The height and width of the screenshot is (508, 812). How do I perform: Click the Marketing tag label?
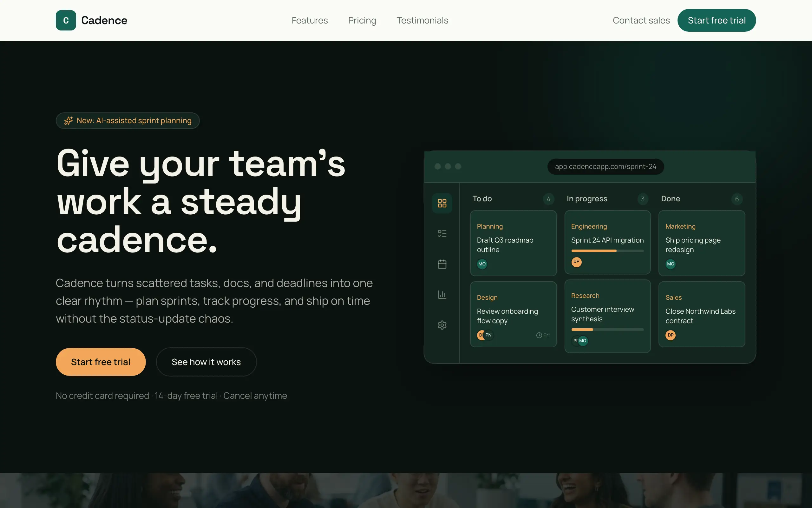click(x=680, y=226)
